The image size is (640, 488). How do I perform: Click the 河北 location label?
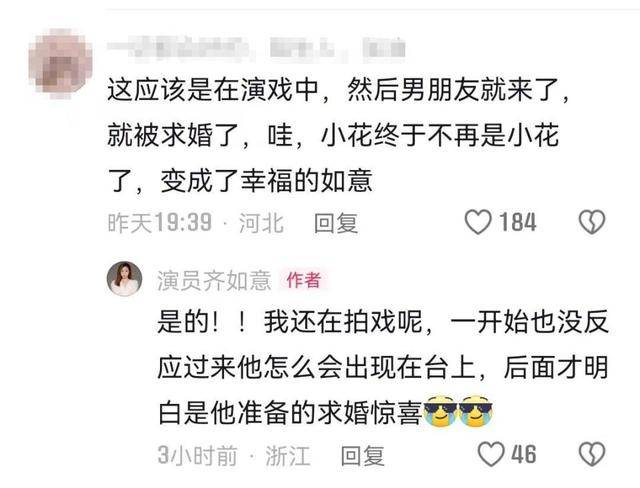click(261, 223)
